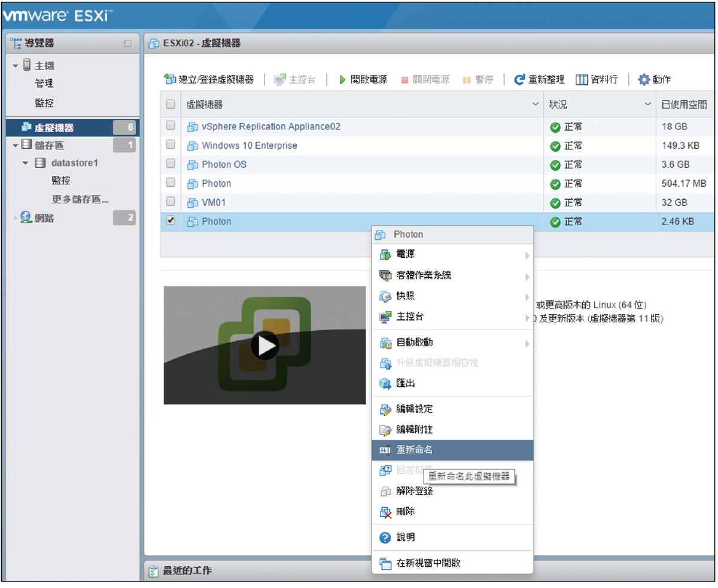The height and width of the screenshot is (588, 718).
Task: Click the Power icon (電源) in the context menu
Action: [x=385, y=255]
